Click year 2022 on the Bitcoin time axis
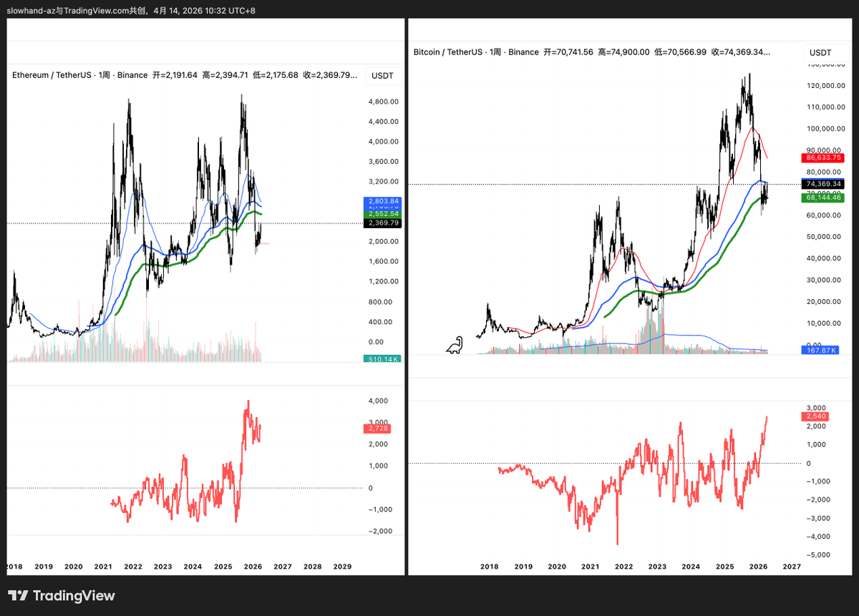The width and height of the screenshot is (859, 616). click(623, 567)
